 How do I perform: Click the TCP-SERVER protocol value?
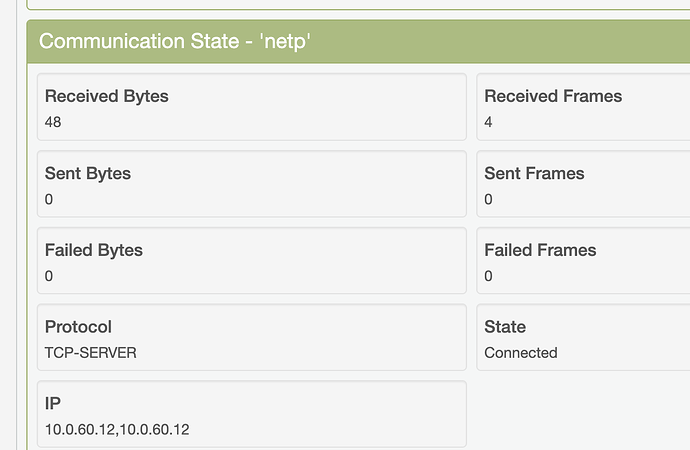(x=90, y=353)
